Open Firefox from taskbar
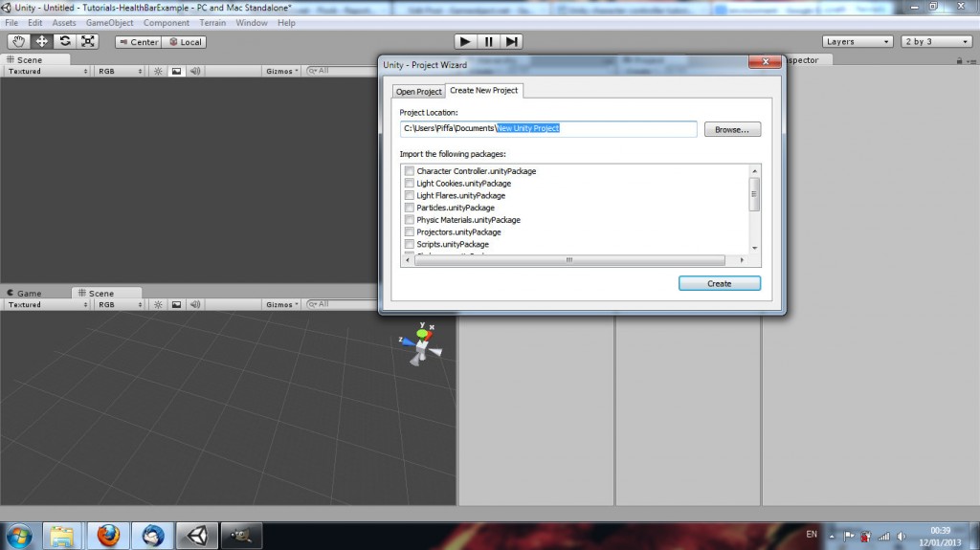The image size is (980, 550). [107, 537]
